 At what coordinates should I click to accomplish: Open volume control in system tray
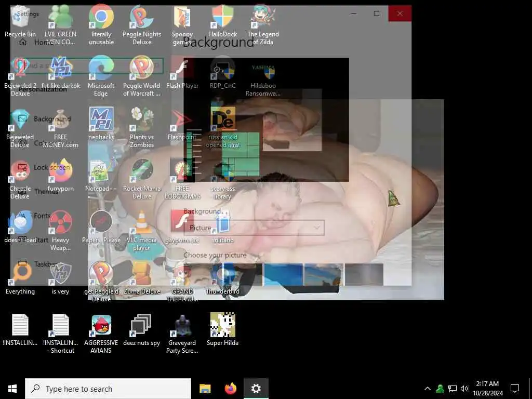coord(464,389)
